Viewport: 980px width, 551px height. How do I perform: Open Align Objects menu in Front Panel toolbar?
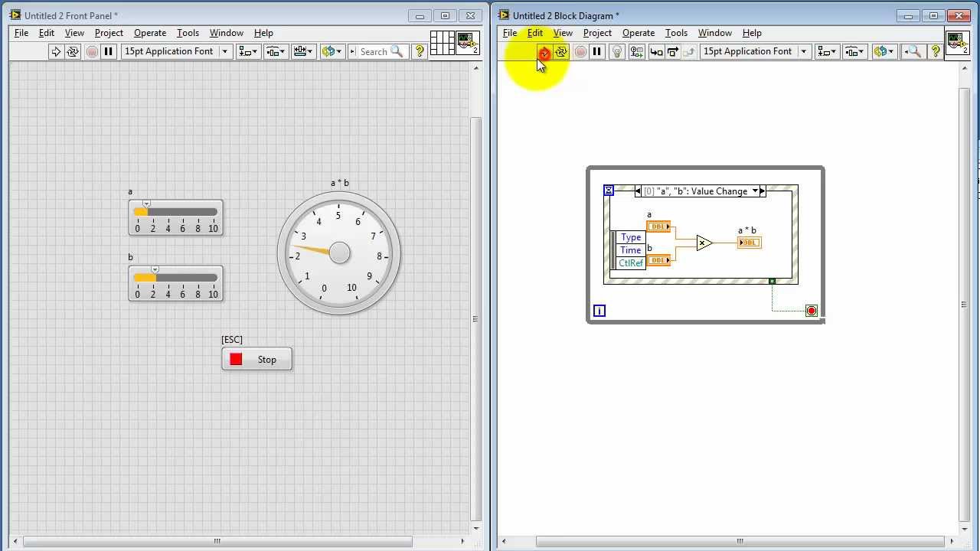point(248,51)
